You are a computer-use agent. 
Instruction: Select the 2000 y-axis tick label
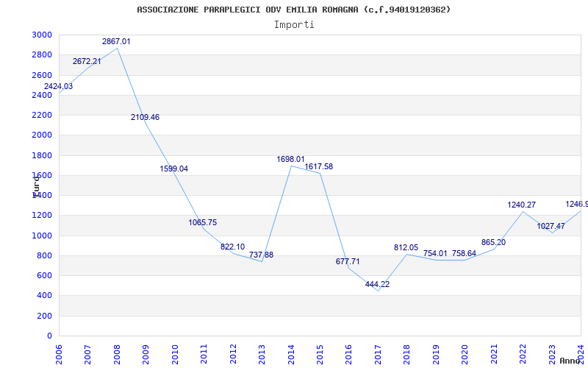pyautogui.click(x=43, y=135)
